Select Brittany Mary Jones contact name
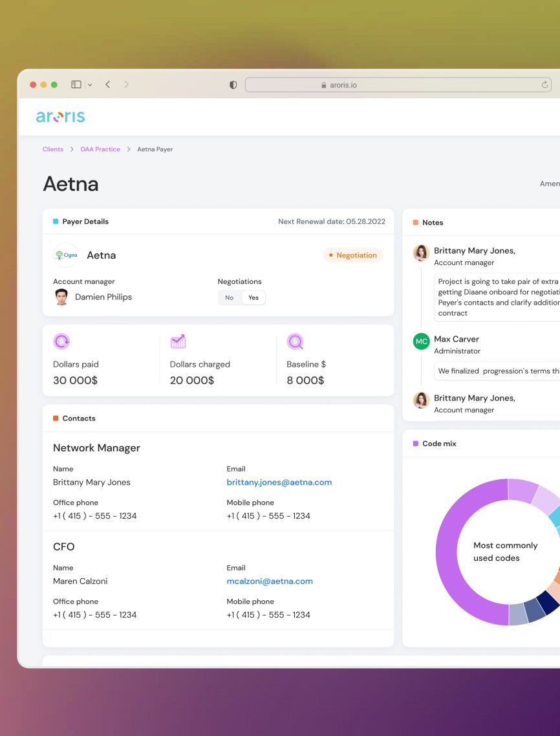This screenshot has width=560, height=736. 92,482
